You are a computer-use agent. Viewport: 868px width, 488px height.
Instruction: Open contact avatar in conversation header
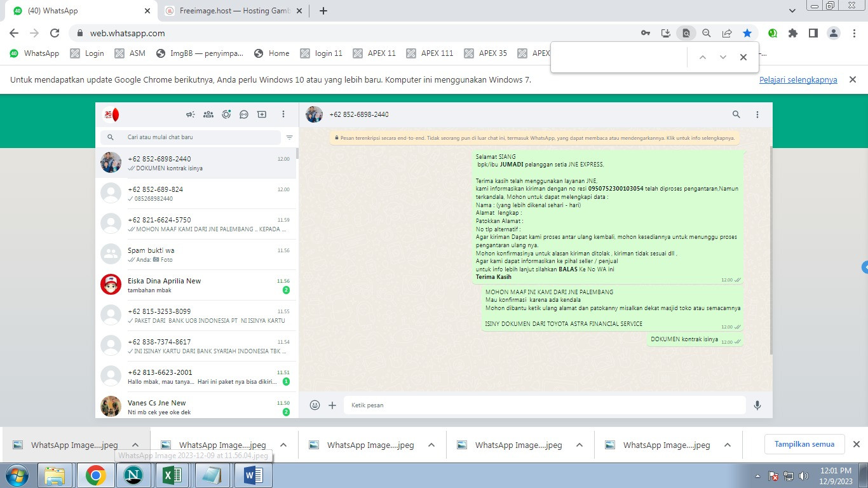click(x=314, y=114)
